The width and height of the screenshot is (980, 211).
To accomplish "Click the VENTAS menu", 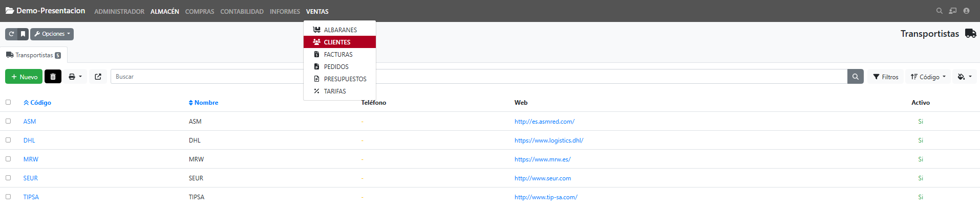I will point(317,11).
